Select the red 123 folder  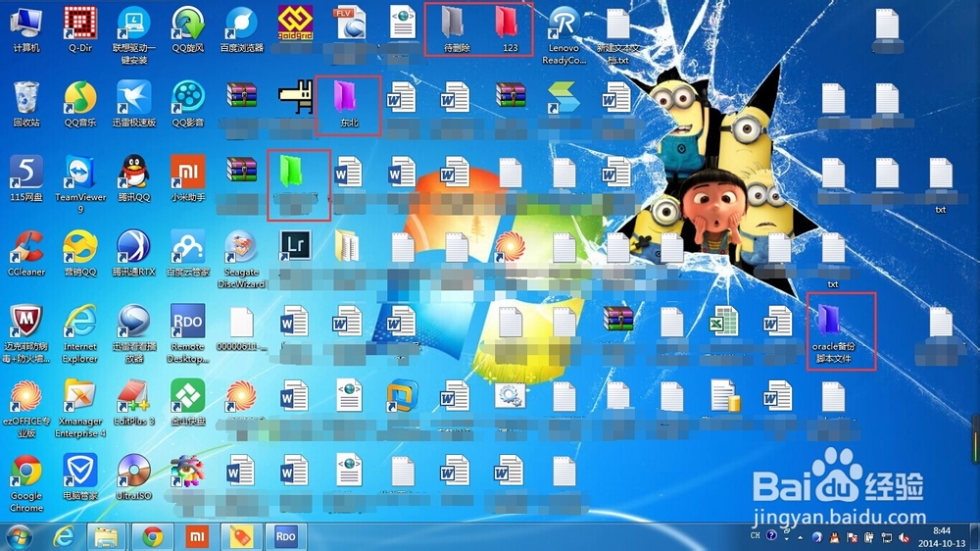pos(510,29)
